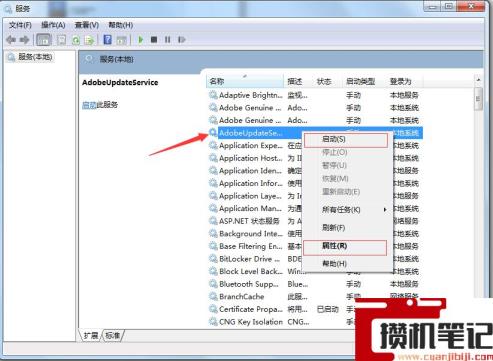This screenshot has height=361, width=493.
Task: Click the scrollbar up arrow of services list
Action: tap(478, 80)
